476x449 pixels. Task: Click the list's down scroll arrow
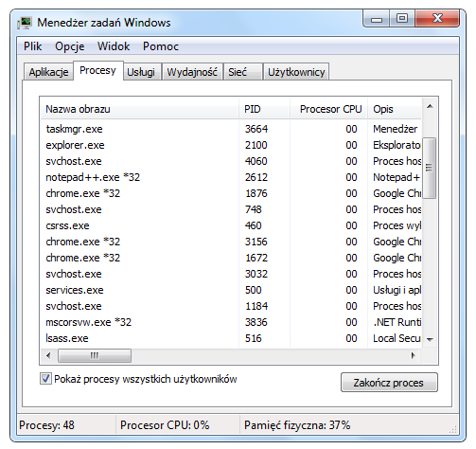(430, 340)
